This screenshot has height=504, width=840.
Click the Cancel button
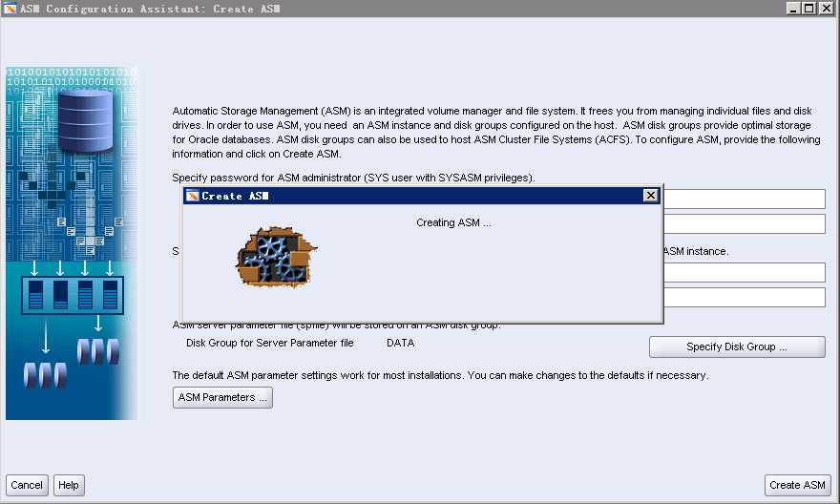tap(27, 485)
